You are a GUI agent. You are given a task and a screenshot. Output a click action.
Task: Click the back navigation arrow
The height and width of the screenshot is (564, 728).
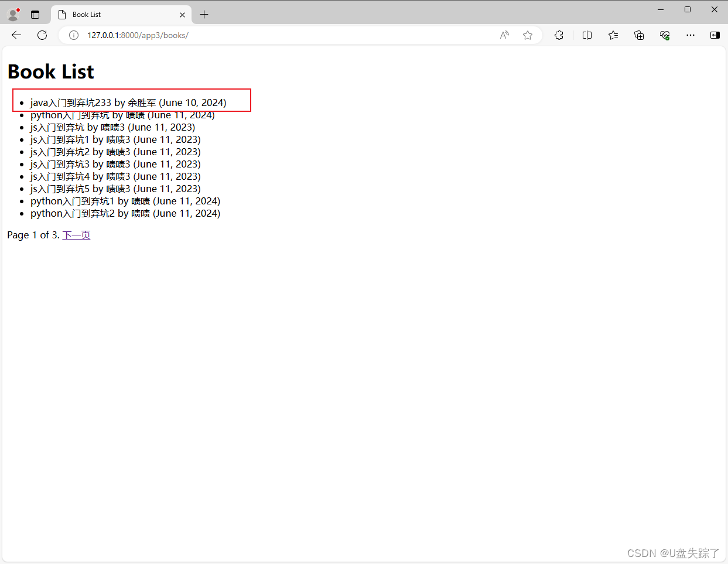click(x=16, y=35)
